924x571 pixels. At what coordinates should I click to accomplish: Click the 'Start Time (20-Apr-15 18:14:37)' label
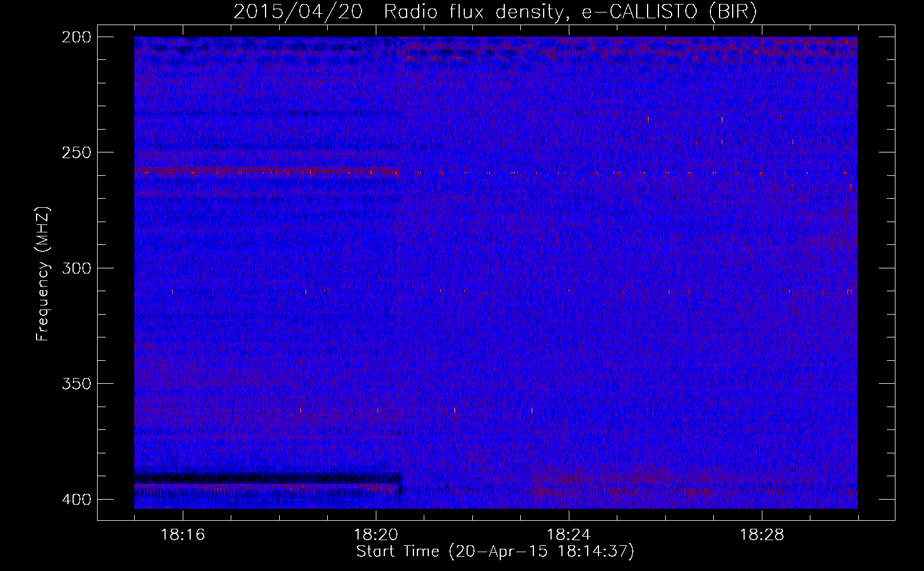pyautogui.click(x=495, y=551)
